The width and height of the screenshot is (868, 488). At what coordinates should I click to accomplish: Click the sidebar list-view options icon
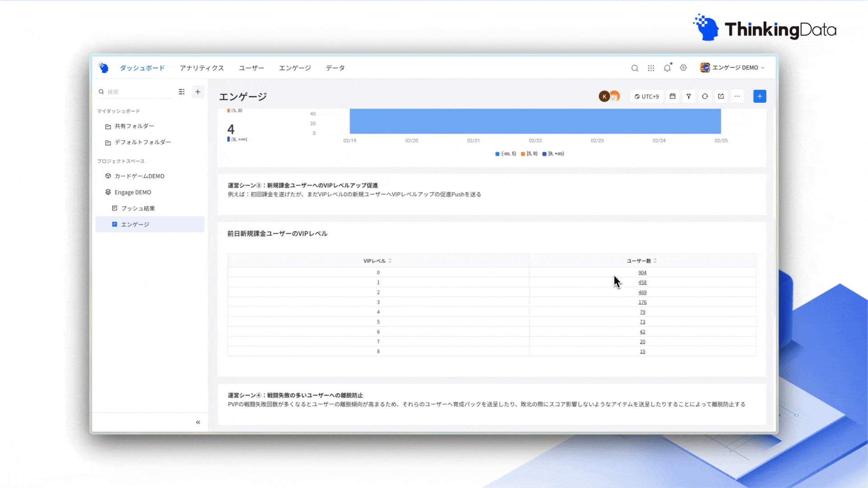point(182,92)
